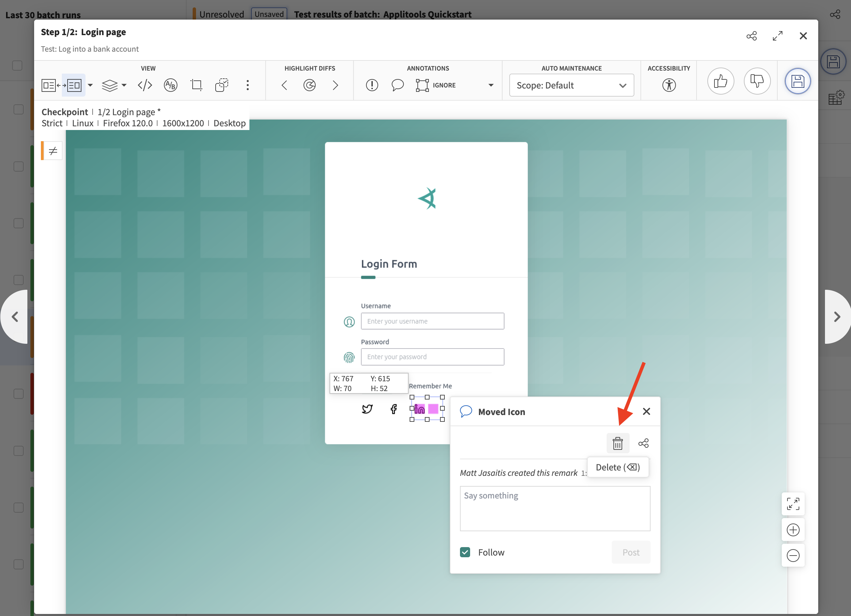
Task: Expand the Annotations ignore options dropdown
Action: tap(491, 84)
